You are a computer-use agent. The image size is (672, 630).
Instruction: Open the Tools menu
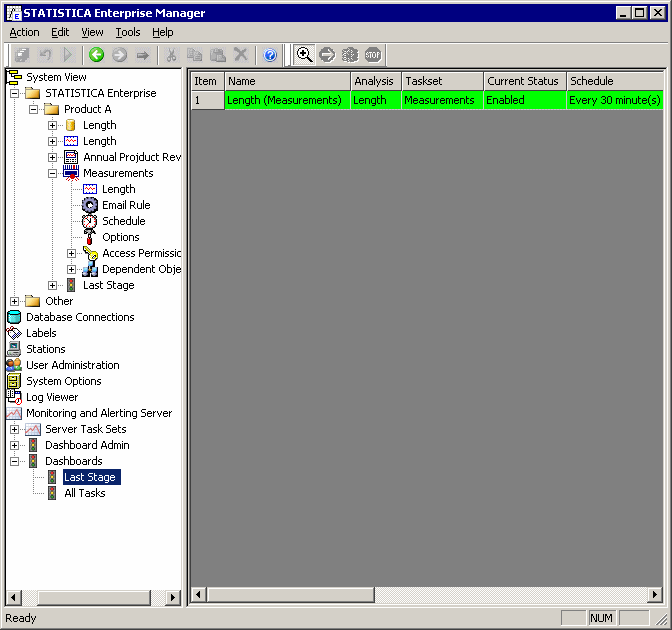(x=128, y=33)
